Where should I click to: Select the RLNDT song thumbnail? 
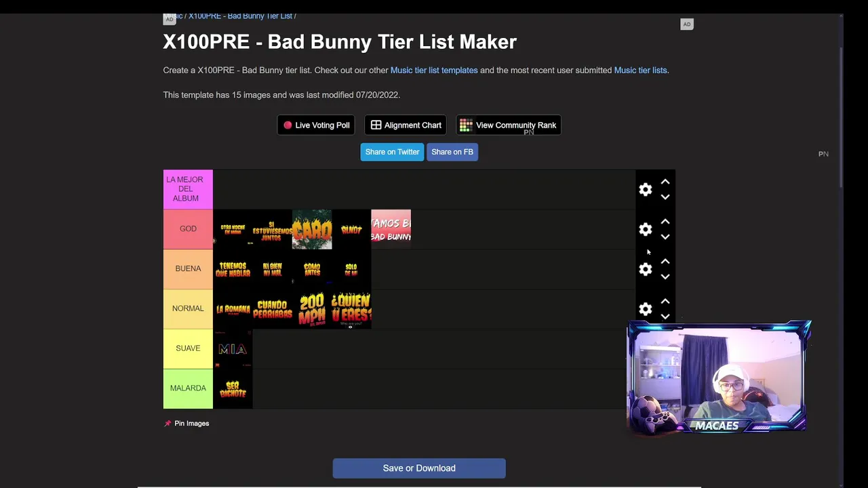351,230
